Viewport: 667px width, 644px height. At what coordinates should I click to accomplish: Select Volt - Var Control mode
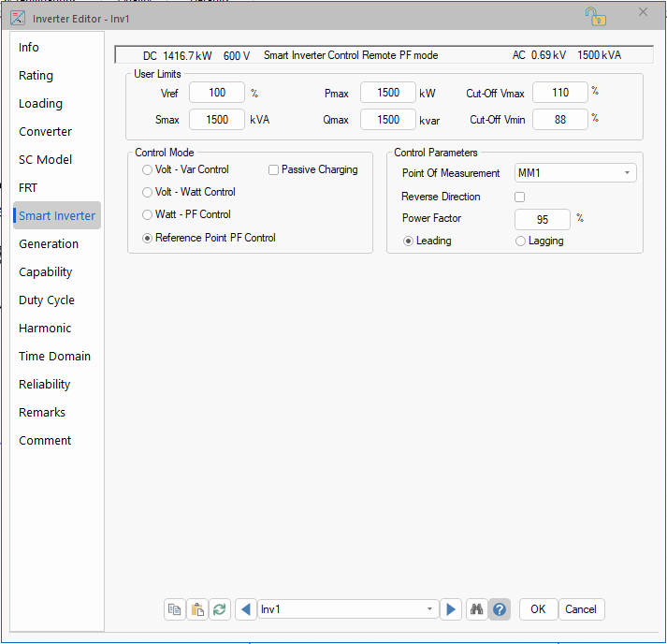click(147, 170)
